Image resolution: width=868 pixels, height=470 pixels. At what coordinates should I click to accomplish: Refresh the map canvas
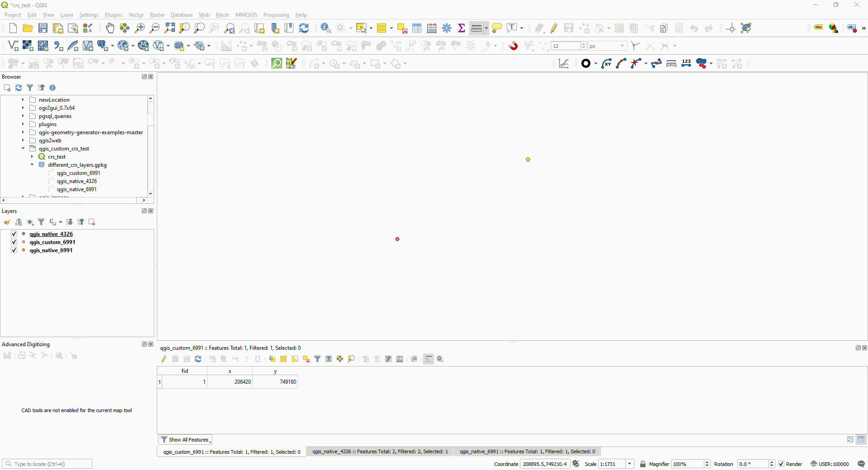[x=303, y=28]
